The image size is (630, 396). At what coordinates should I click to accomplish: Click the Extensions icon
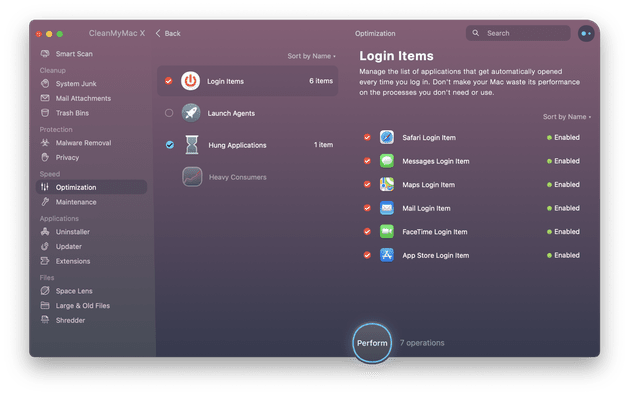45,261
